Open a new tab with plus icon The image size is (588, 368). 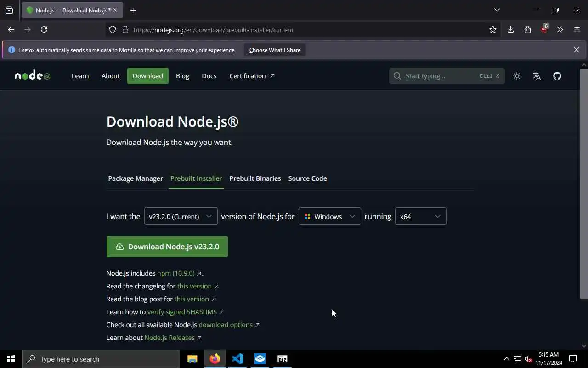(133, 10)
